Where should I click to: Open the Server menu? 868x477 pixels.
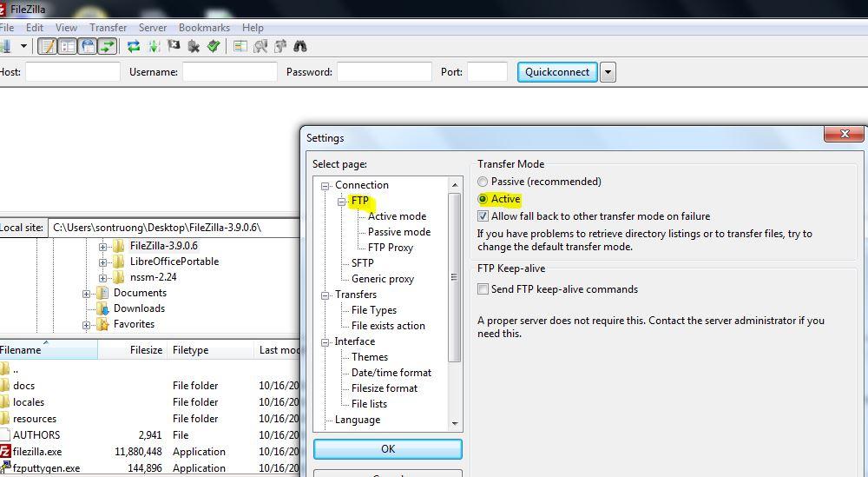tap(153, 27)
